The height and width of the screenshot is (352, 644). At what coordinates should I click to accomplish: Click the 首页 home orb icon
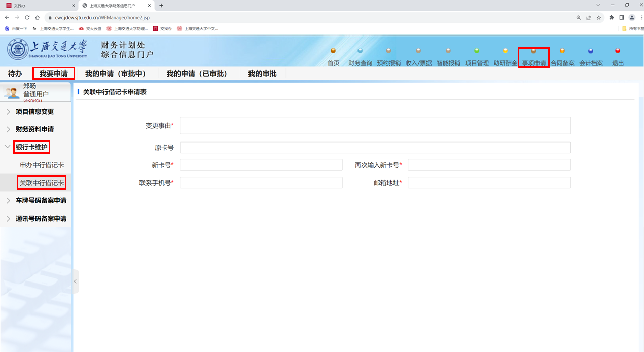pos(333,51)
